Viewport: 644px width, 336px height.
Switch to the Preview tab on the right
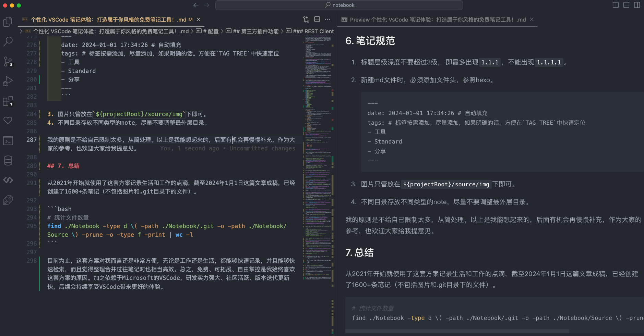tap(436, 20)
